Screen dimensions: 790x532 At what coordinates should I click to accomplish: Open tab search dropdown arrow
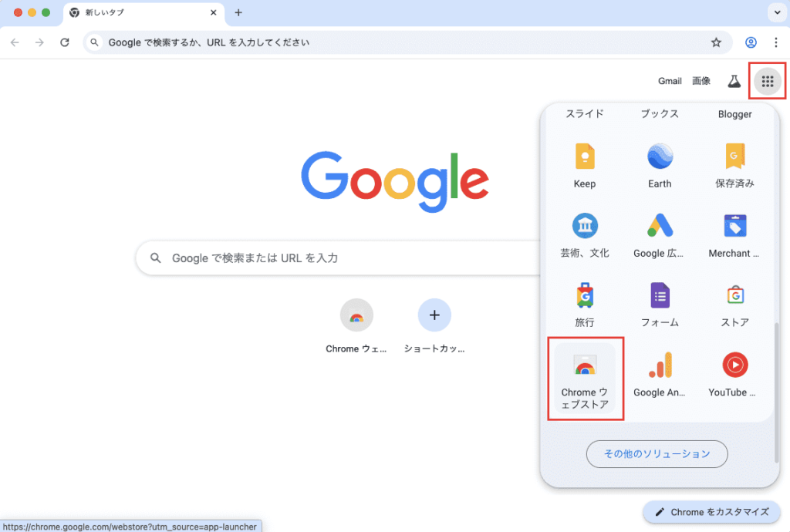pyautogui.click(x=777, y=12)
